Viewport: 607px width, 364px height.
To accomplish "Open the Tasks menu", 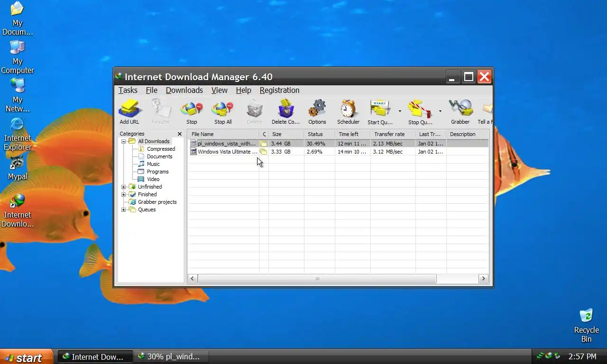I will pos(128,90).
